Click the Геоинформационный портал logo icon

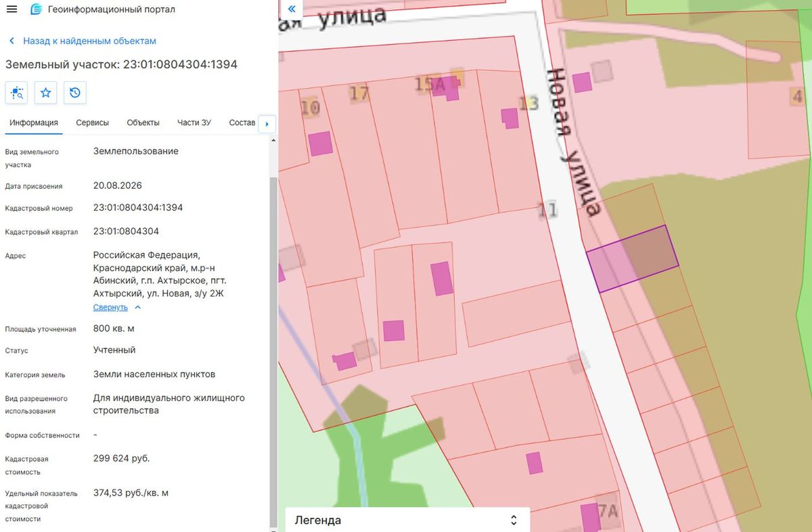click(37, 9)
